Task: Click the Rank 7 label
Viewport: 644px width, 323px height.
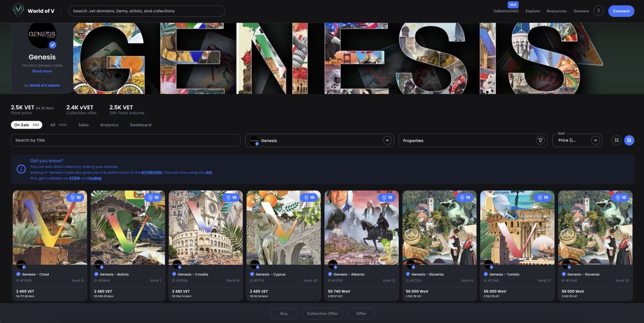Action: (x=156, y=281)
